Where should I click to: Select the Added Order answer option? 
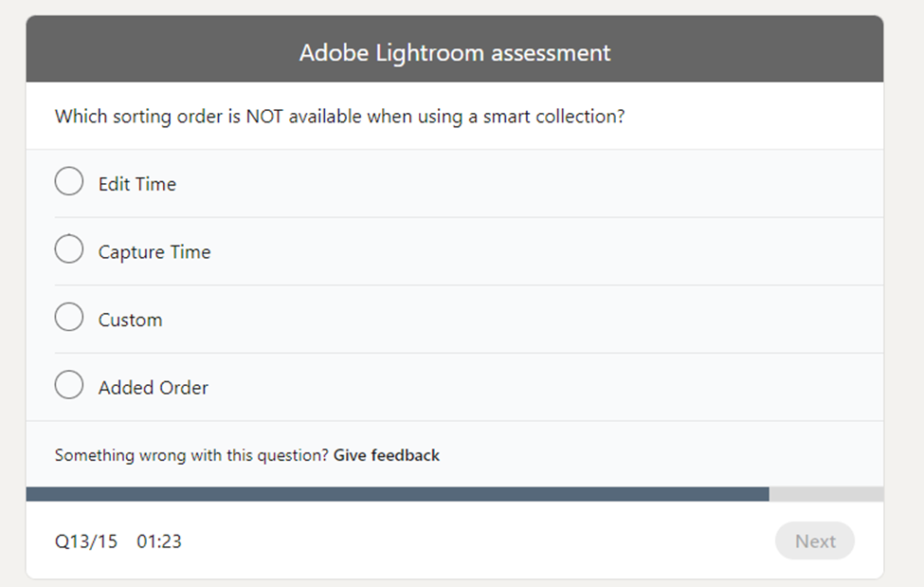tap(68, 384)
